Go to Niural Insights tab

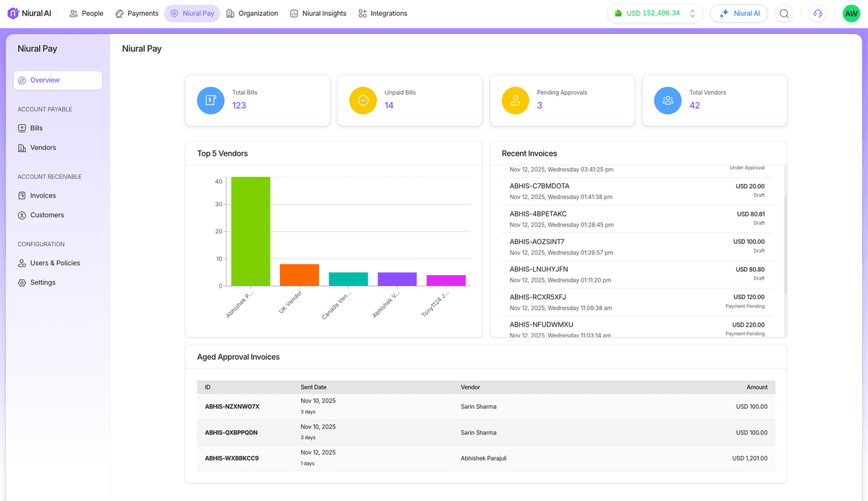tap(318, 13)
